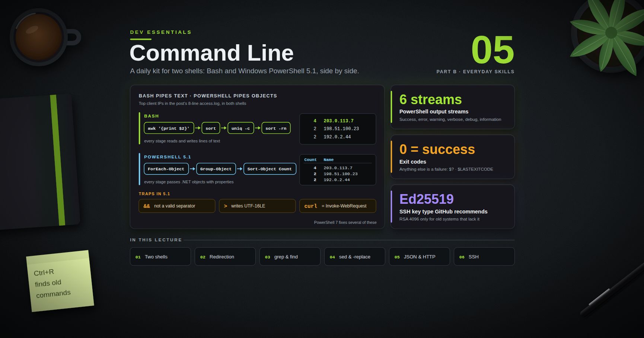This screenshot has height=338, width=644.
Task: Open the "Two shells" lecture section chip
Action: [160, 257]
